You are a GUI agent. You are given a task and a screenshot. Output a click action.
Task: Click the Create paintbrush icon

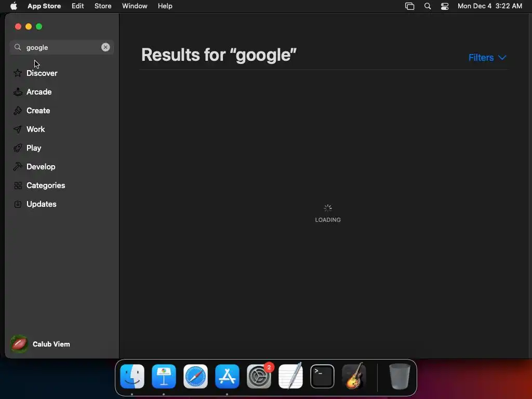pyautogui.click(x=18, y=110)
